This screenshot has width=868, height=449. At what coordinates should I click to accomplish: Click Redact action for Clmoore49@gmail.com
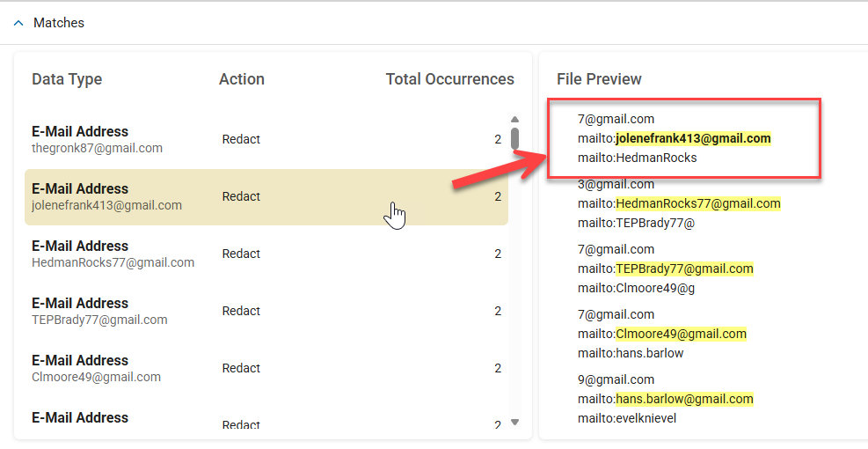tap(241, 368)
